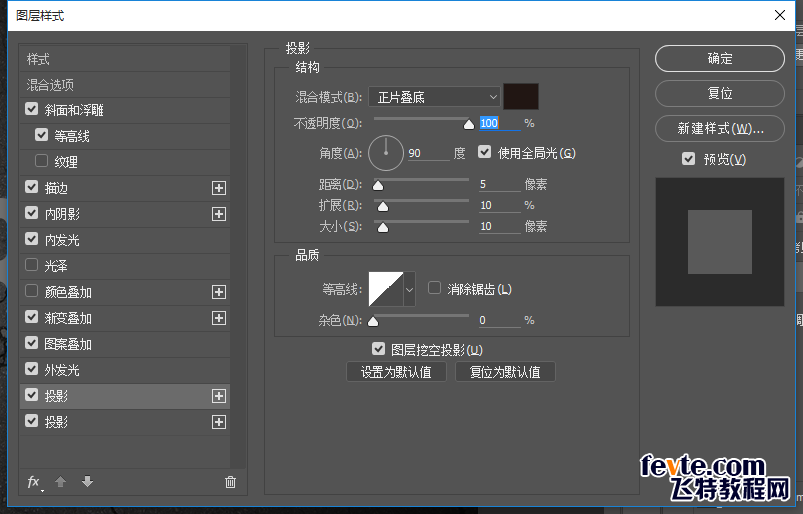Open contour picker dropdown arrow

pyautogui.click(x=409, y=289)
